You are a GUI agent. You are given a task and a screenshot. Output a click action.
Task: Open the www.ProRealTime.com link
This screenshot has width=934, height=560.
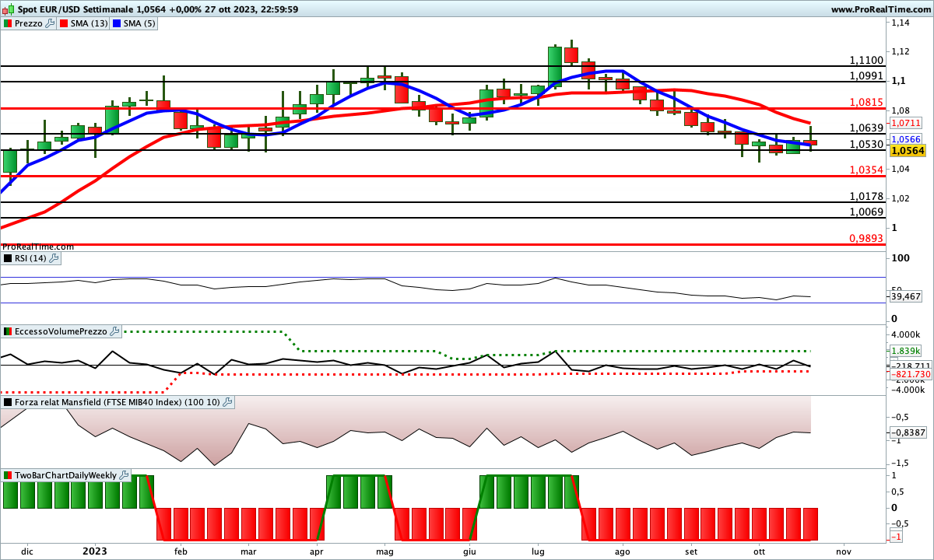pyautogui.click(x=880, y=9)
